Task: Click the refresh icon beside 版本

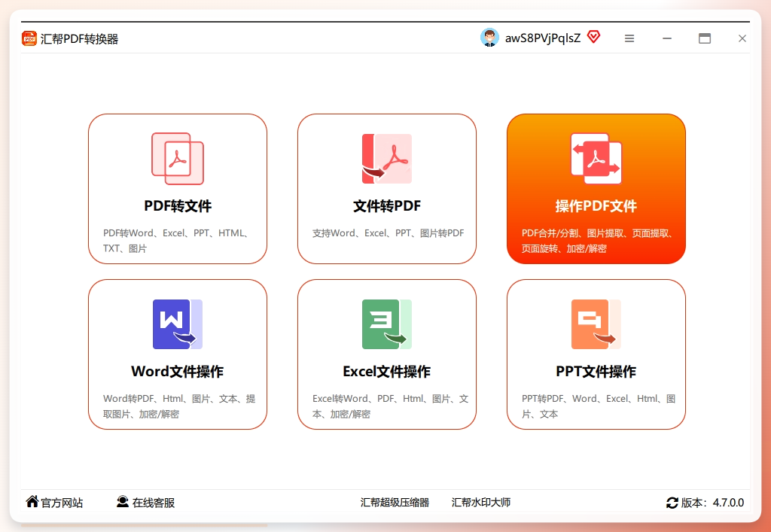Action: coord(672,503)
